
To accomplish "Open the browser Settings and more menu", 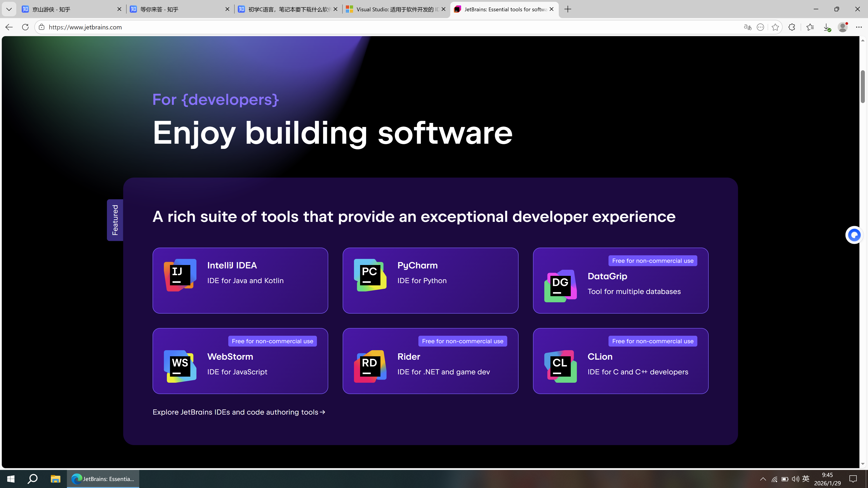I will (859, 27).
